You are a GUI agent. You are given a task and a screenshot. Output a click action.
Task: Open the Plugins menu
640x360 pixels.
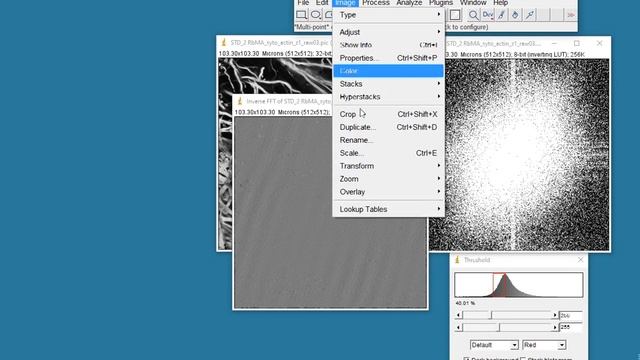[441, 3]
